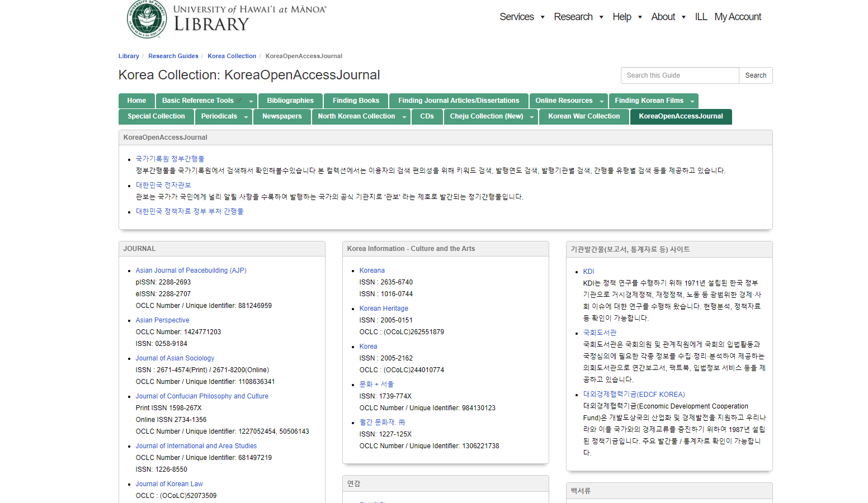Image resolution: width=868 pixels, height=503 pixels.
Task: Expand the Services menu arrow
Action: 542,17
